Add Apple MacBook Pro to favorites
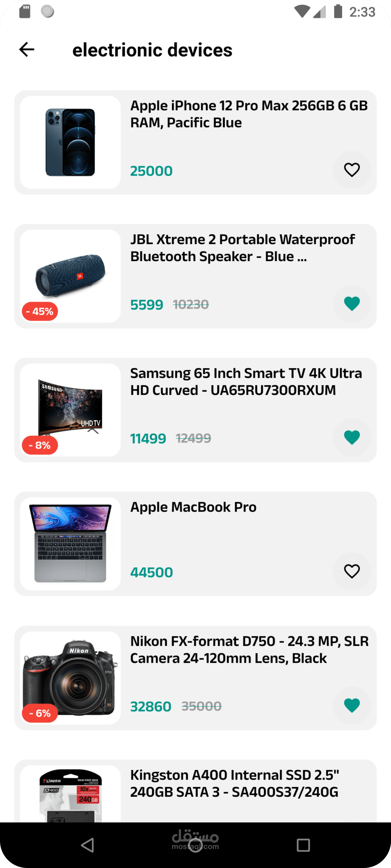This screenshot has width=391, height=868. pos(352,571)
